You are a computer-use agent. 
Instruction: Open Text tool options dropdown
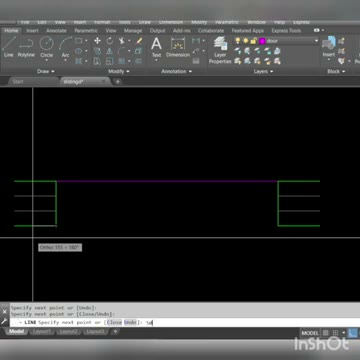tap(156, 61)
